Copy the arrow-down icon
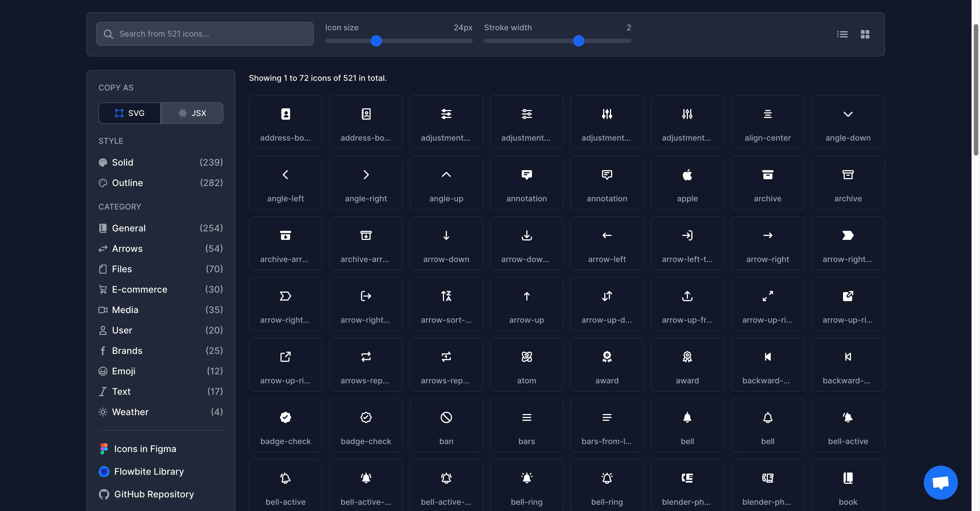 (446, 243)
